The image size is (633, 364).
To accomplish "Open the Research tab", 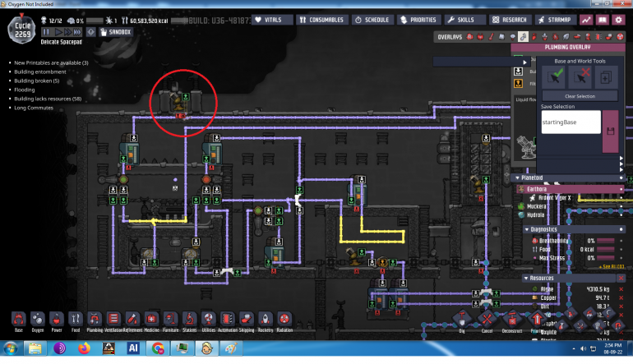I will coord(510,20).
